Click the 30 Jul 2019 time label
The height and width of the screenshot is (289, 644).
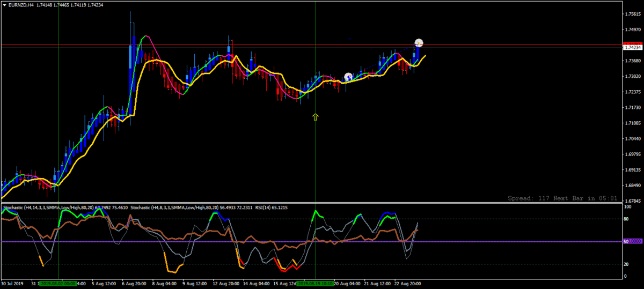[13, 283]
